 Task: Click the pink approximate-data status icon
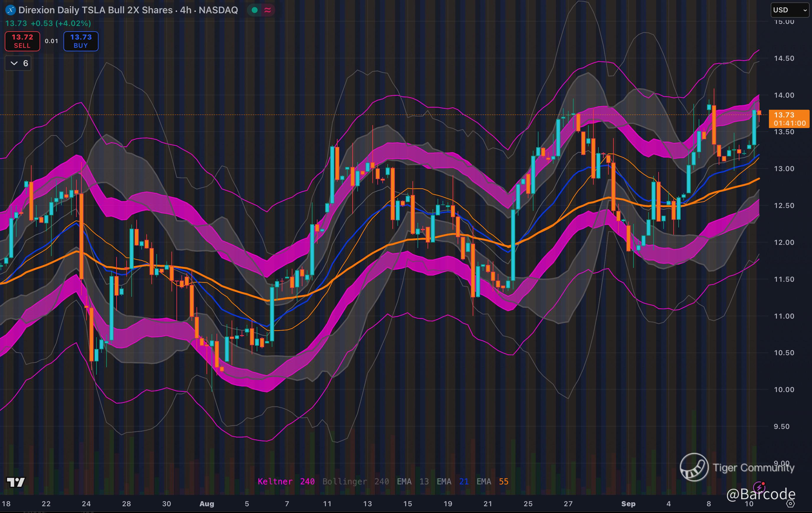268,10
